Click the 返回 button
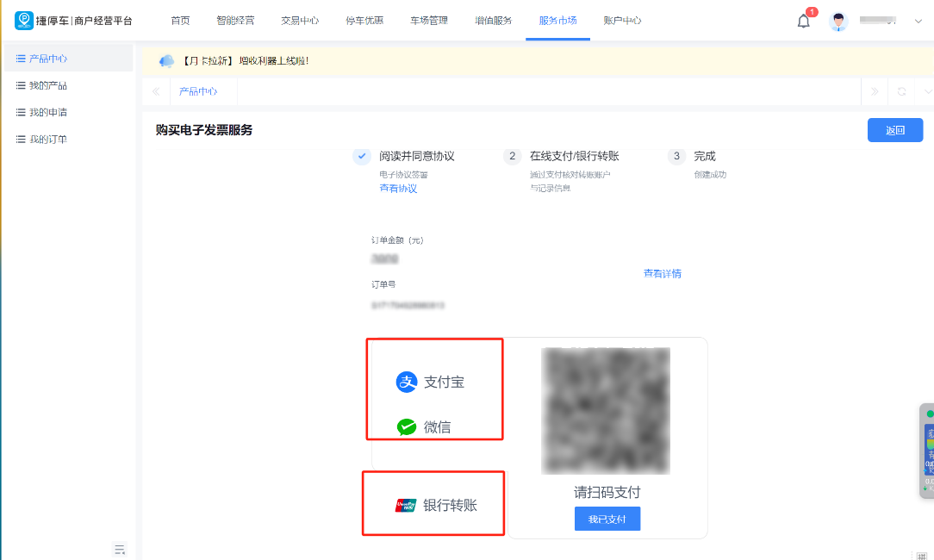This screenshot has width=934, height=560. (895, 130)
